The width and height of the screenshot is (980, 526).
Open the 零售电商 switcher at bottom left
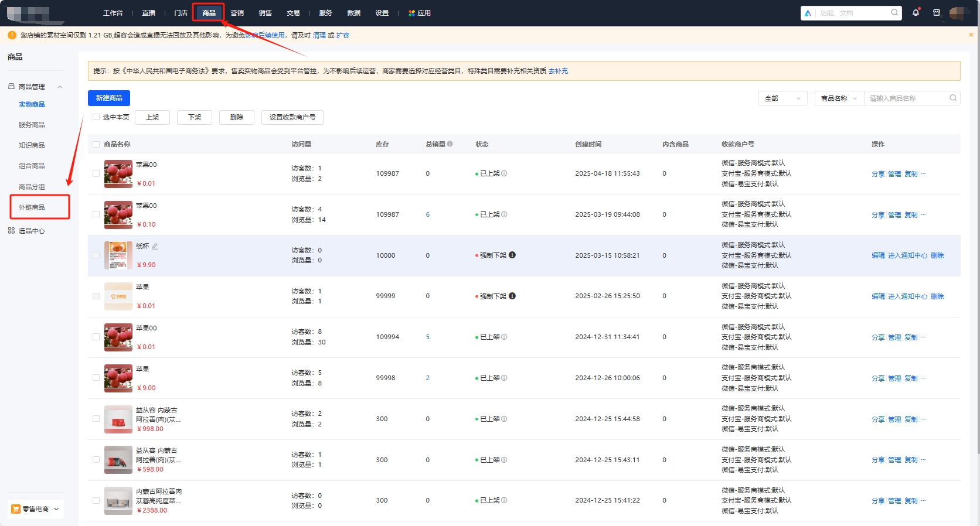click(x=36, y=509)
